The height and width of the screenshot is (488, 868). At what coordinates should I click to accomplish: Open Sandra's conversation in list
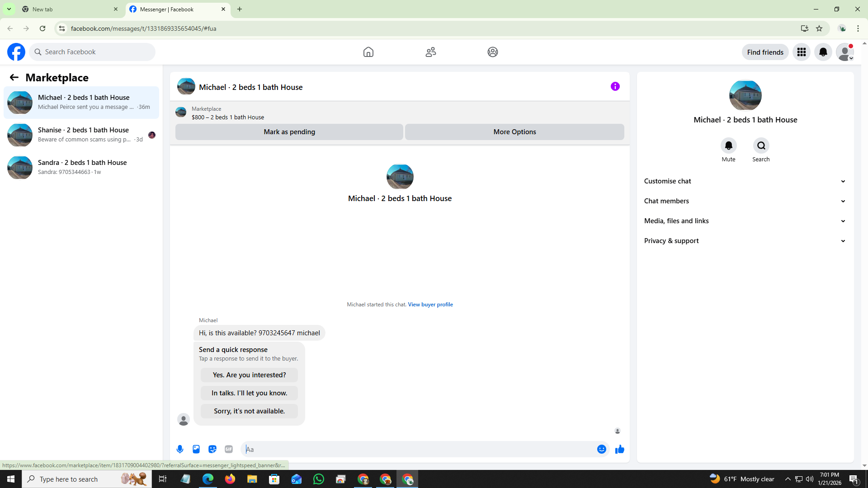pyautogui.click(x=81, y=167)
